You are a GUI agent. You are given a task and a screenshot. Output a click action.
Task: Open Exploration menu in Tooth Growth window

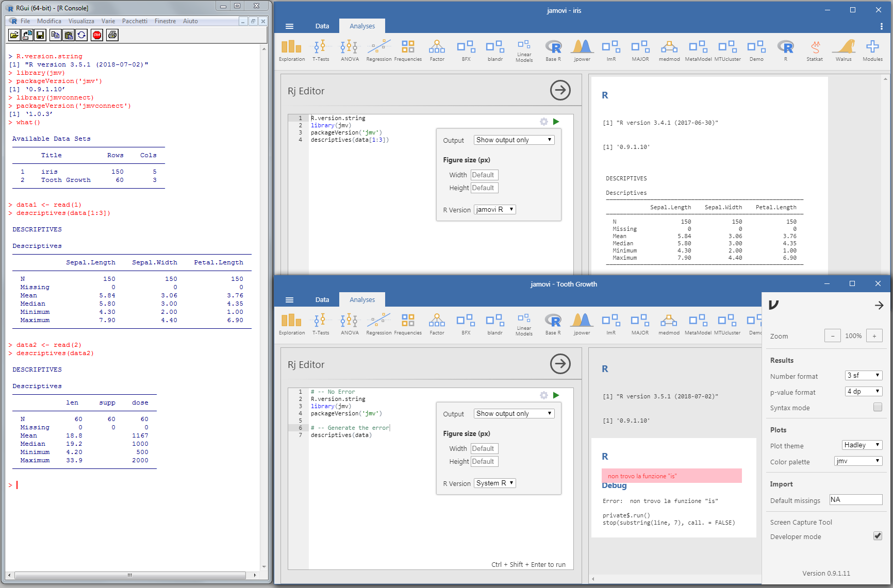[292, 324]
